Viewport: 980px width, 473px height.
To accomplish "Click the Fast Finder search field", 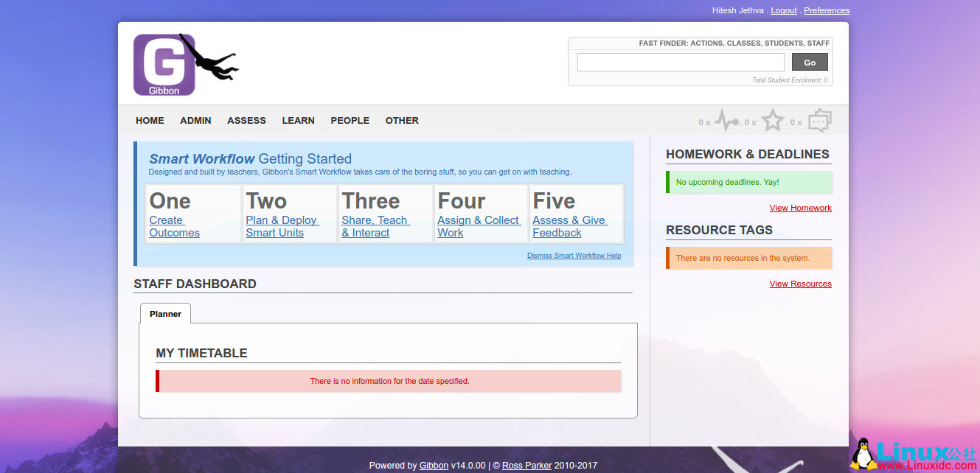I will point(680,62).
